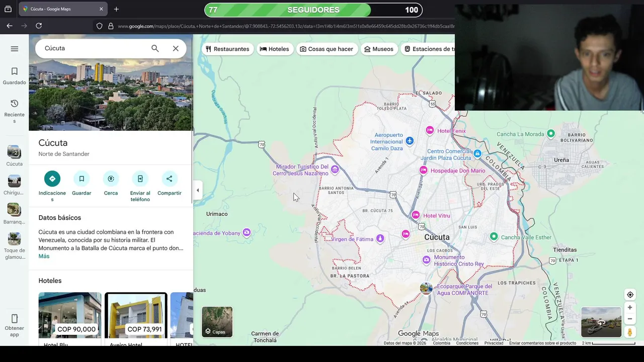
Task: Reload the page
Action: [39, 26]
